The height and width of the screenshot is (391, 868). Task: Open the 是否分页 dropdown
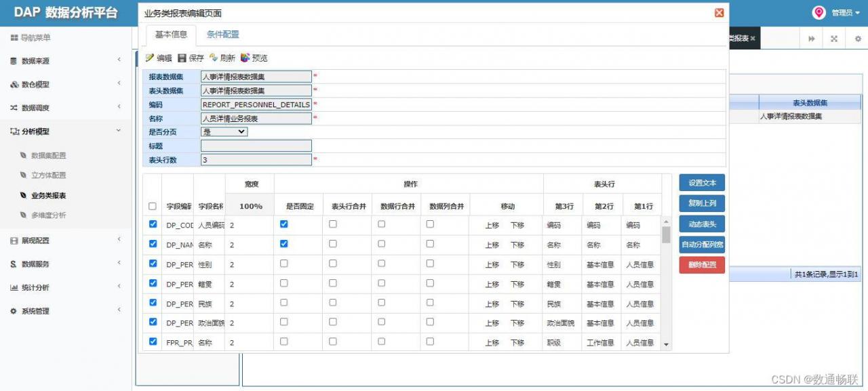pos(224,131)
